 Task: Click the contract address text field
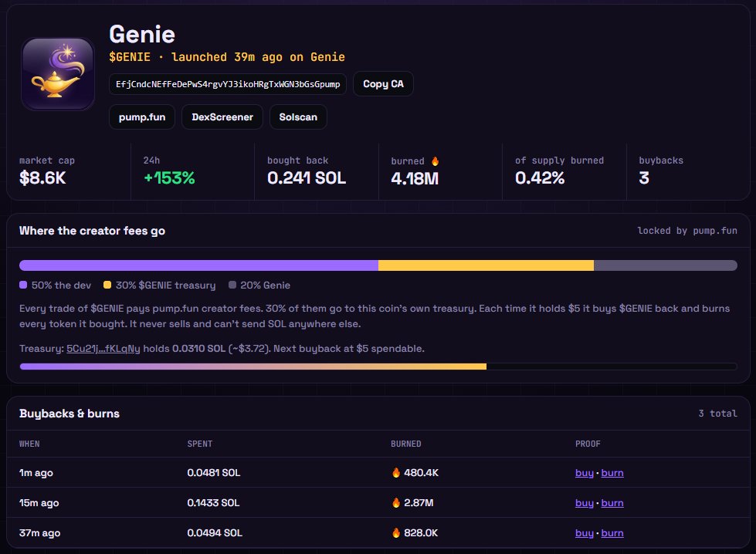[228, 84]
